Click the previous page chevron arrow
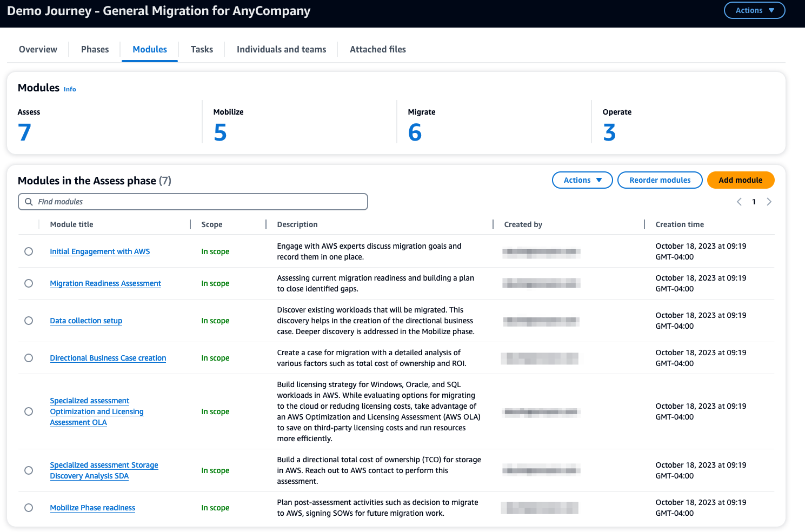The image size is (805, 532). [739, 201]
